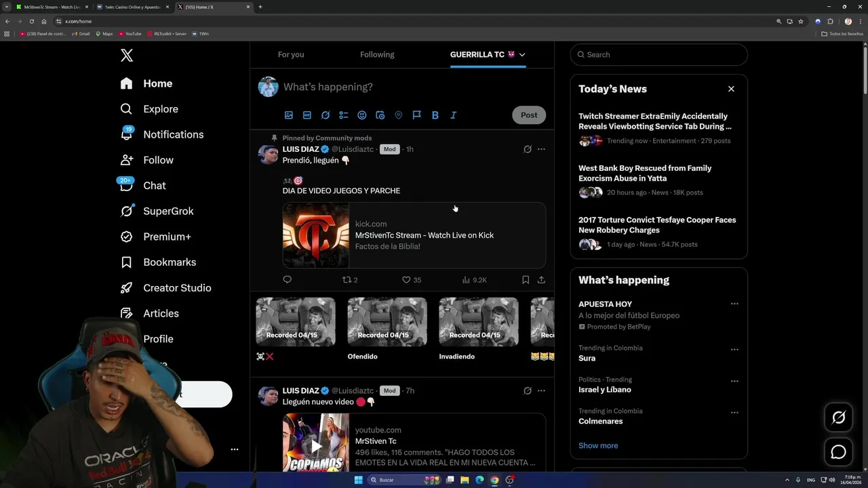Switch to the Following tab
This screenshot has height=488, width=868.
click(x=377, y=55)
